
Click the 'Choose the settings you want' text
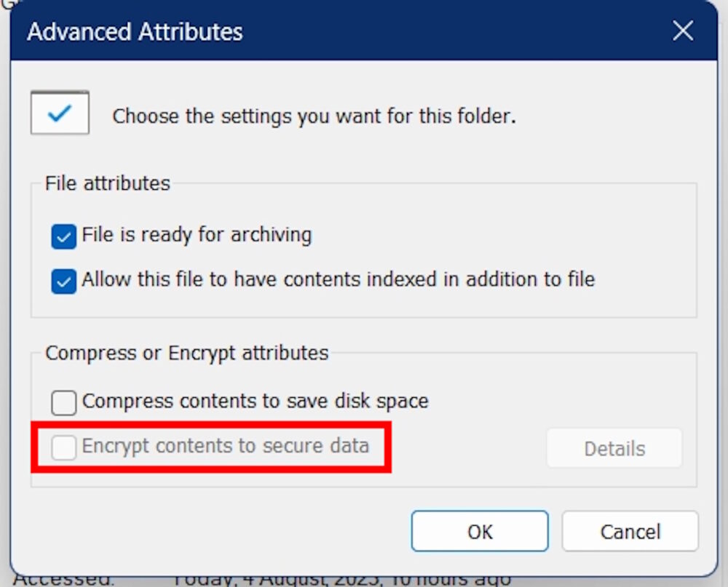[314, 116]
